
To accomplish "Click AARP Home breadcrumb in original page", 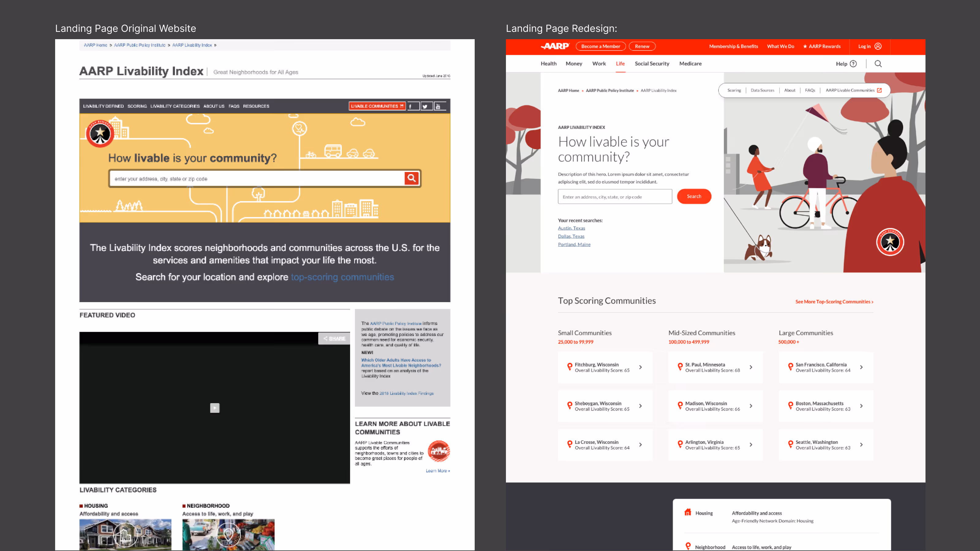I will 96,45.
